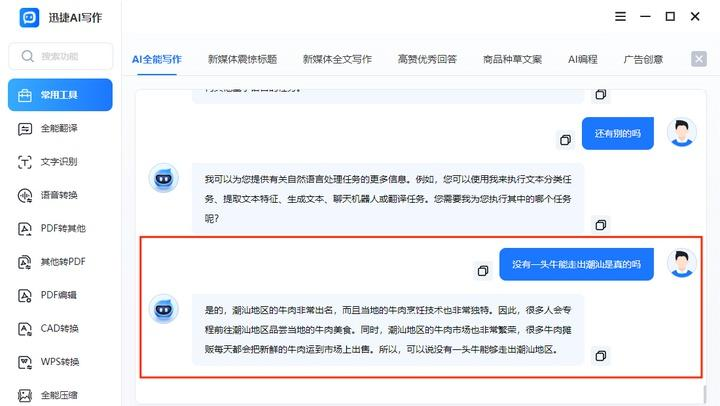The height and width of the screenshot is (406, 720).
Task: Open the PDF转其他 converter
Action: [x=60, y=228]
